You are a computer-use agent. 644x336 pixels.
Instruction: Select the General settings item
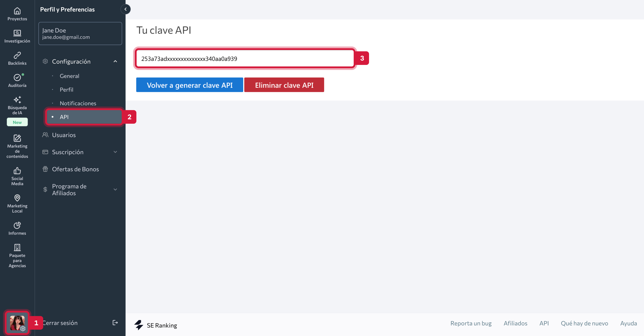(69, 76)
